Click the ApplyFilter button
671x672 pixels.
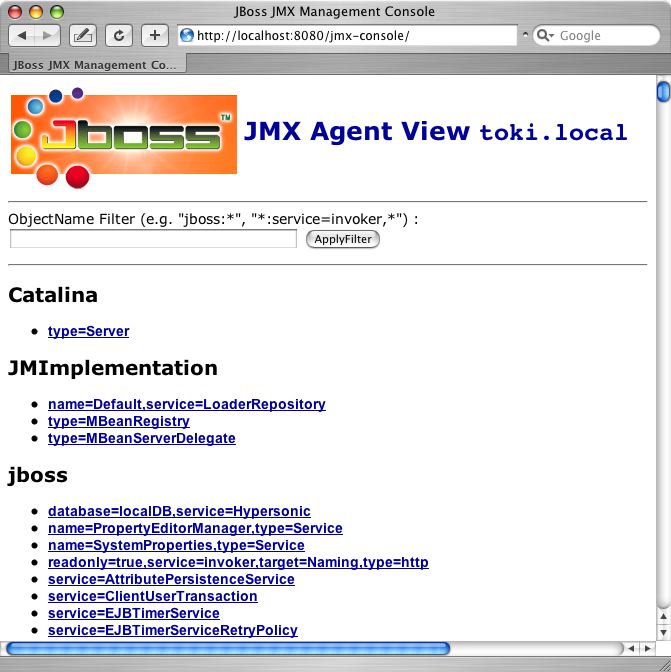click(x=343, y=239)
